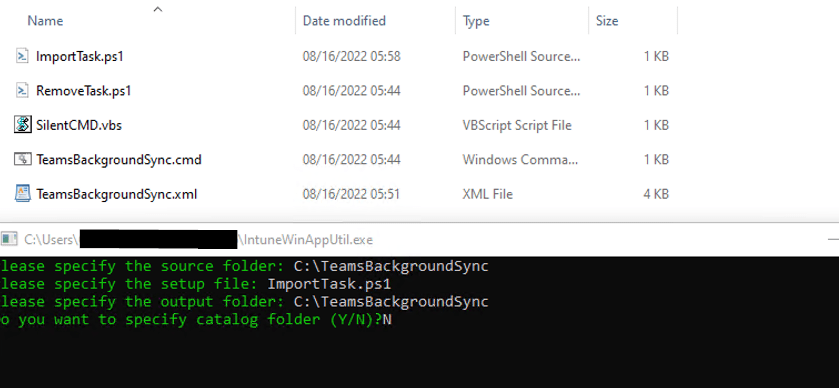Click the PowerShell Source type of RemoveTask.ps1
The height and width of the screenshot is (388, 839).
[521, 90]
